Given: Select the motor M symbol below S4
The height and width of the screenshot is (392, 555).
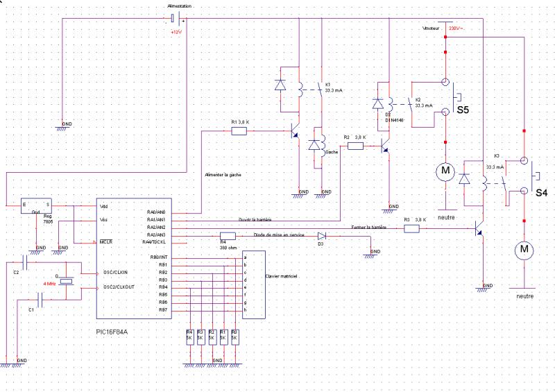Looking at the screenshot, I should [x=524, y=250].
